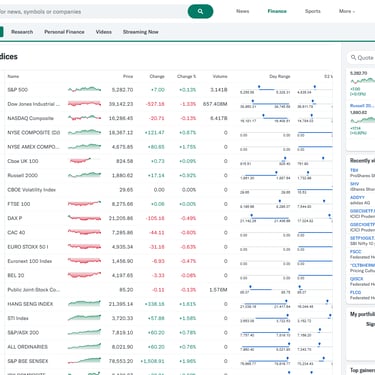Open the EURO STOXX 50 I link
This screenshot has height=375, width=375.
coord(28,247)
